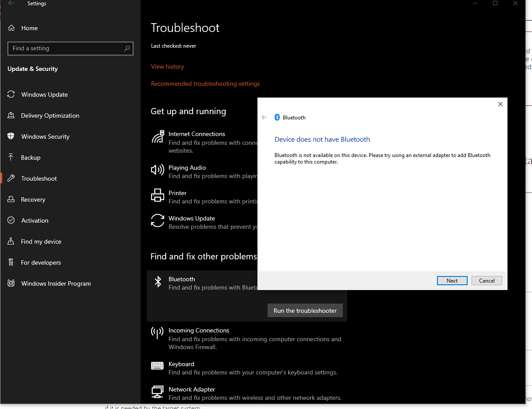The height and width of the screenshot is (409, 532).
Task: Click the Recovery sidebar icon
Action: point(11,199)
